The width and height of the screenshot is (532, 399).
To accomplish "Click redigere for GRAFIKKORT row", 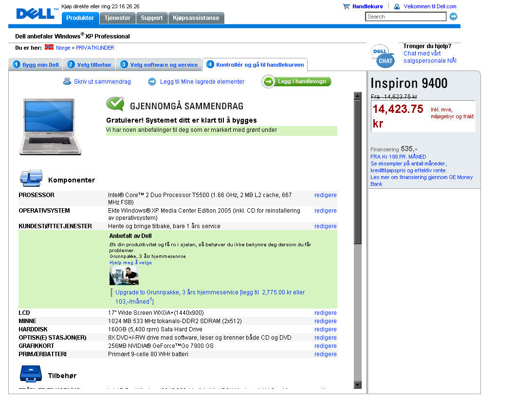I will coord(325,346).
